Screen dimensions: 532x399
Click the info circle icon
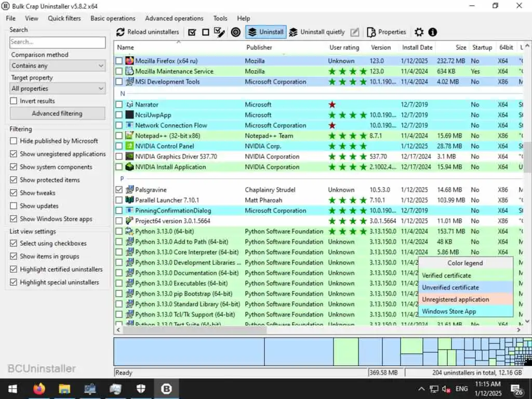point(432,32)
